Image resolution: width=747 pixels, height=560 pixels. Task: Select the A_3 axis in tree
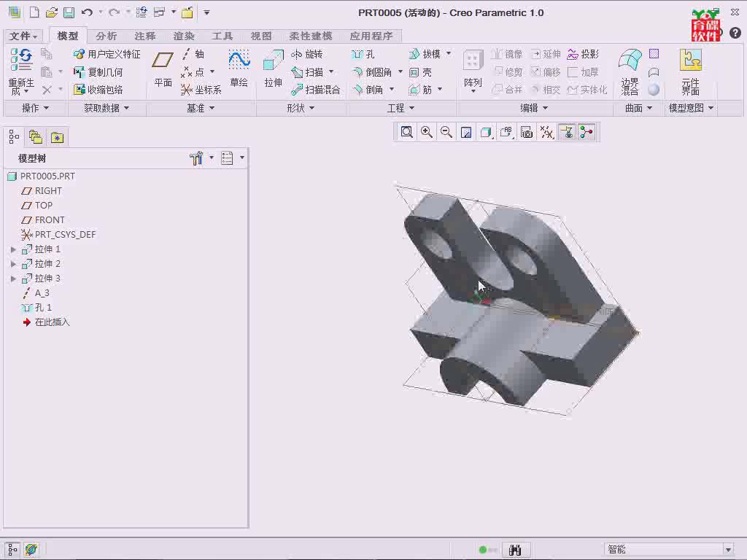pos(36,293)
